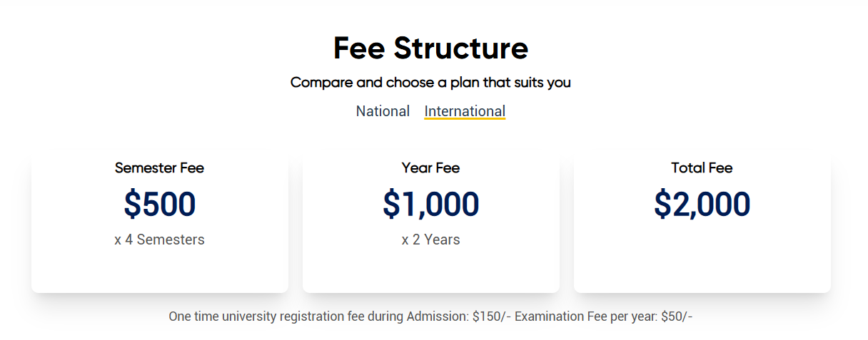The image size is (868, 340).
Task: Click the Year Fee card title
Action: [x=430, y=168]
